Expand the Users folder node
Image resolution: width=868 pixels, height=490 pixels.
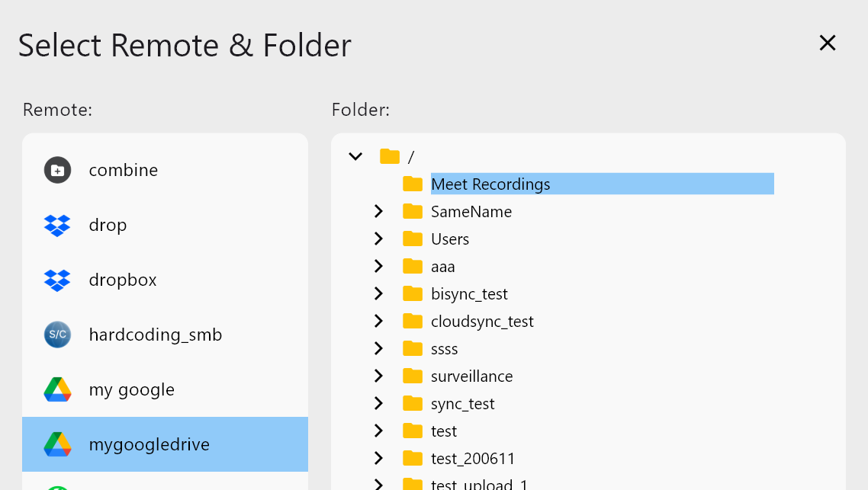point(379,239)
